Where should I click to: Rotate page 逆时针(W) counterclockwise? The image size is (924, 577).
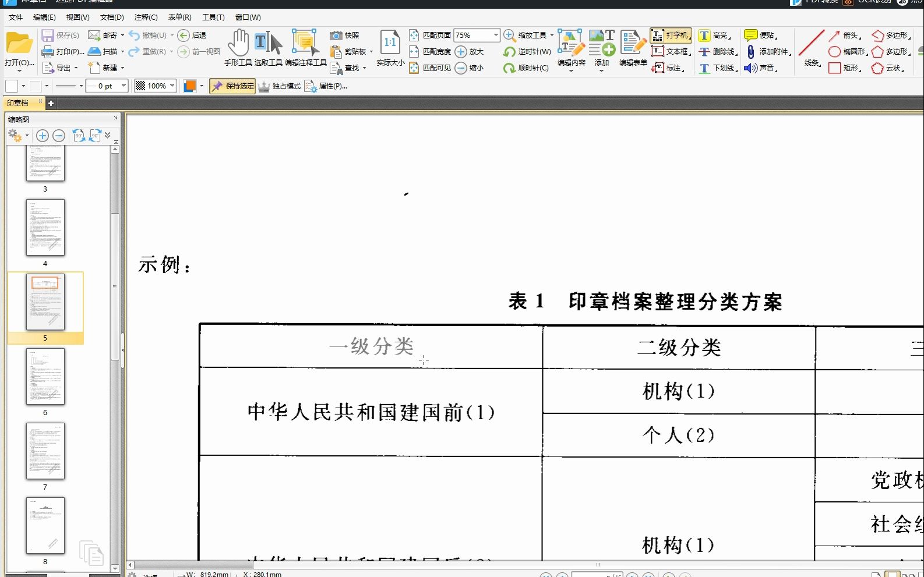coord(527,52)
